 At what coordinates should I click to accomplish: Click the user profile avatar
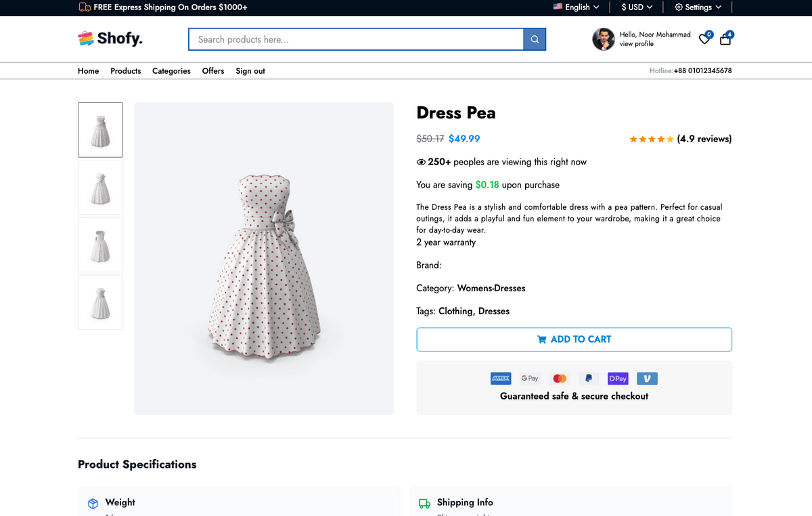pos(603,39)
